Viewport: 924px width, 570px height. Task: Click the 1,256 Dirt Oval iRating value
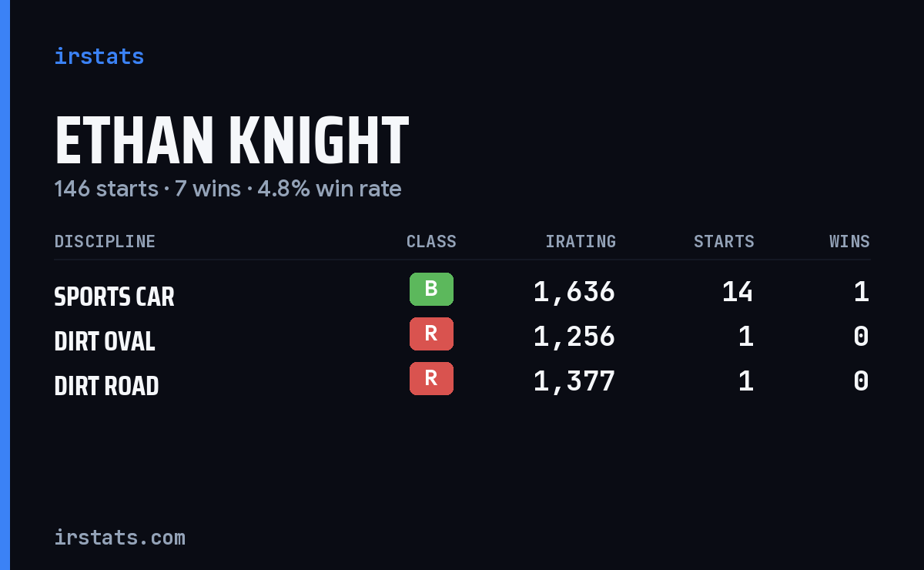574,337
